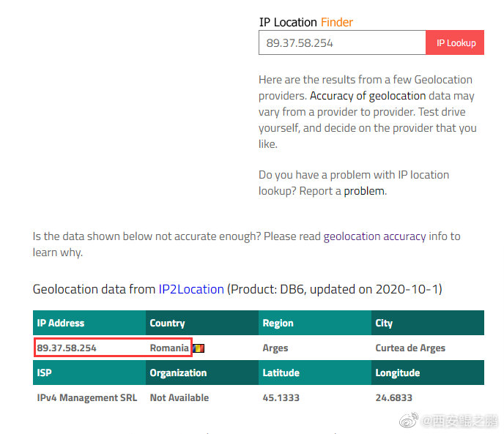
Task: Select the 89.37.58.254 table cell
Action: (67, 348)
